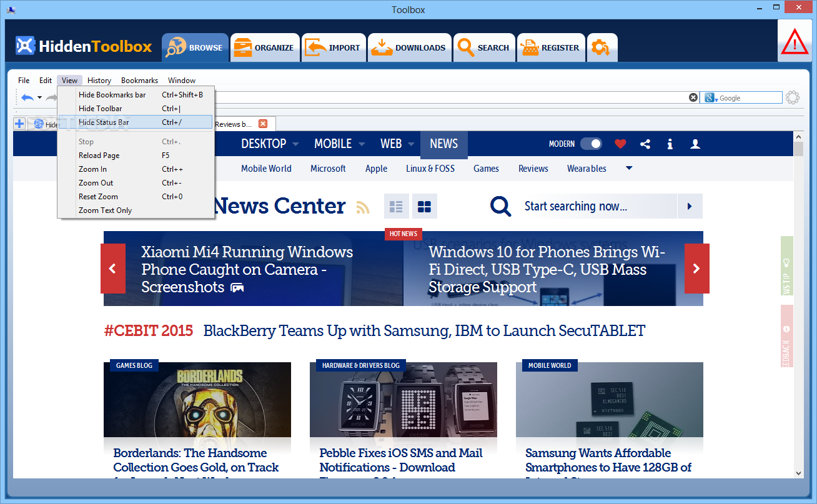Submit search with arrow button

coord(690,206)
